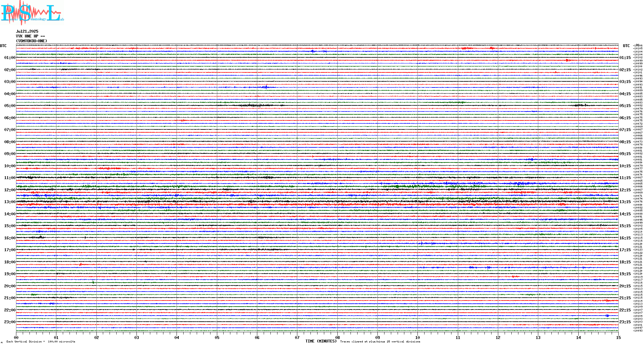Pick the 06:00 row label
644x346 pixels.
point(10,118)
